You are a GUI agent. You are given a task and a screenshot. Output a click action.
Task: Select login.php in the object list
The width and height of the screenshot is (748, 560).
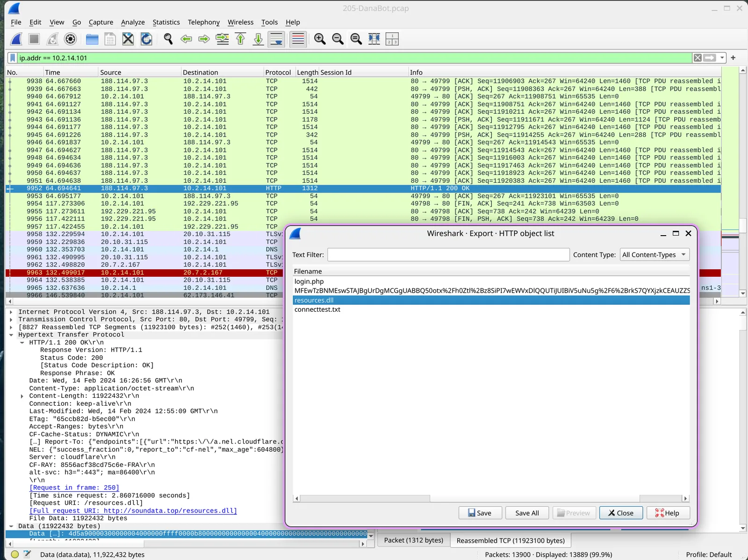click(x=491, y=281)
